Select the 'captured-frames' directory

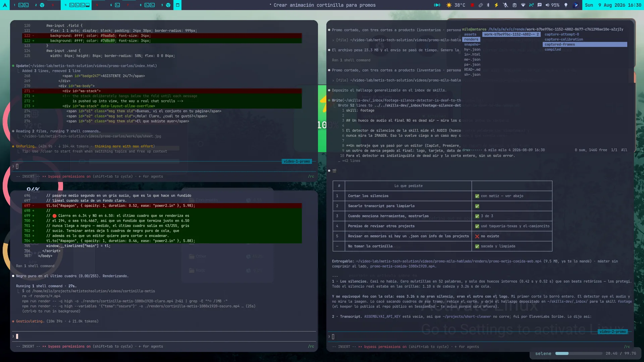585,45
